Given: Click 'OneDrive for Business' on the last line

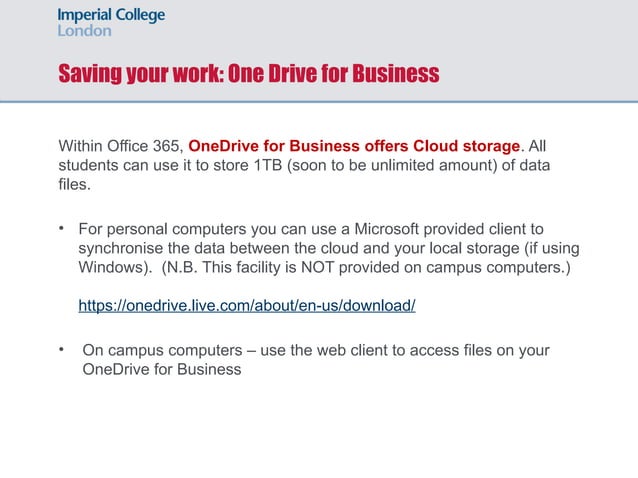Looking at the screenshot, I should 160,370.
